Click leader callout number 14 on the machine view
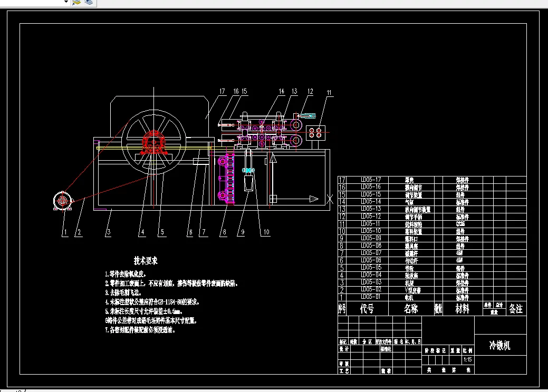The height and width of the screenshot is (392, 548). (x=281, y=91)
